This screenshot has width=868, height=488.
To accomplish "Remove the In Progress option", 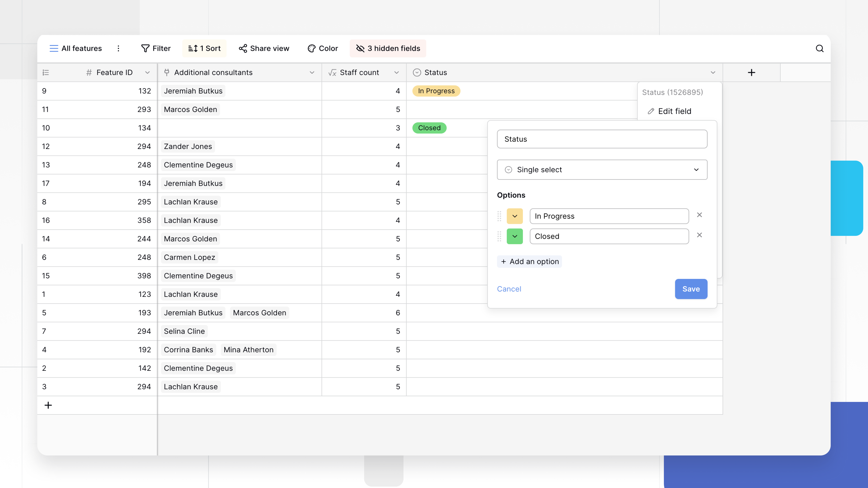I will pos(699,215).
